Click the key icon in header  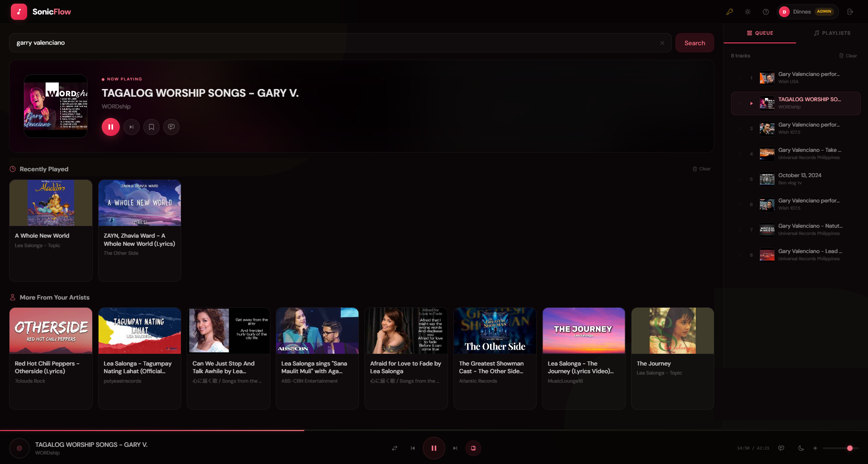[730, 12]
